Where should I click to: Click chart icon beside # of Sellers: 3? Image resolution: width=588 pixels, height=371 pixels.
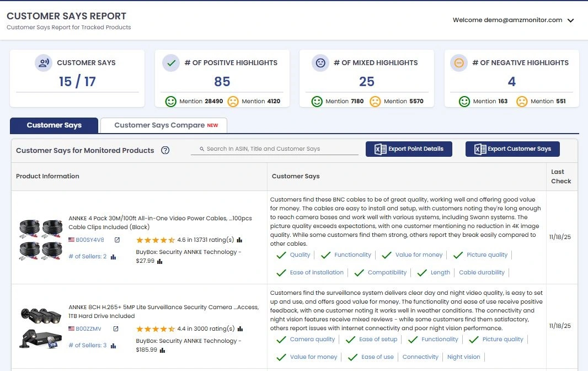tap(113, 346)
